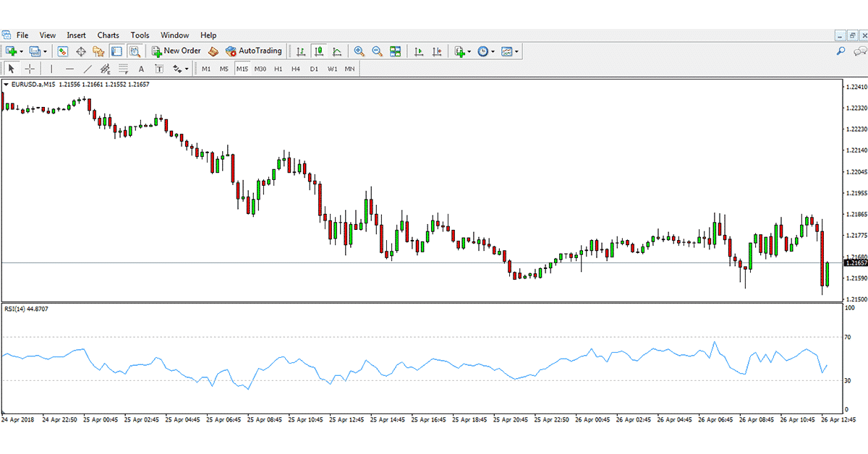Image resolution: width=868 pixels, height=454 pixels.
Task: Click the tile windows icon
Action: click(x=396, y=51)
